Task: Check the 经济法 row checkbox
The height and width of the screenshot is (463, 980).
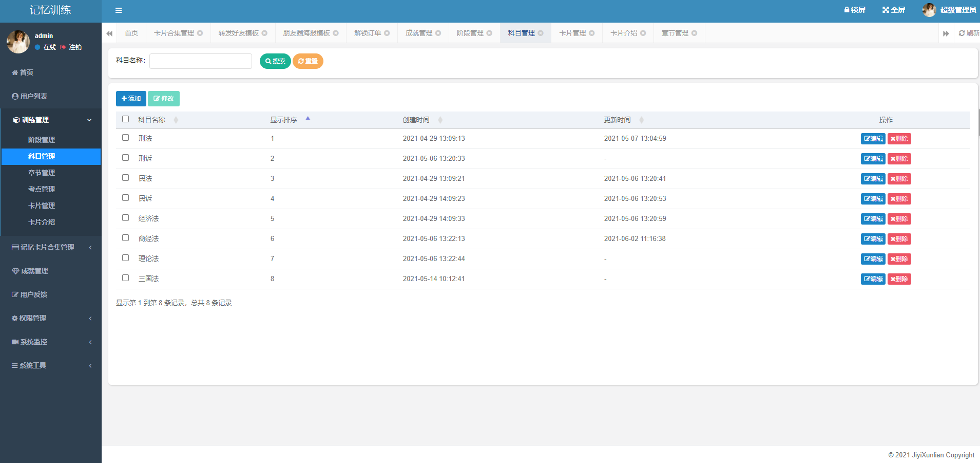Action: 125,218
